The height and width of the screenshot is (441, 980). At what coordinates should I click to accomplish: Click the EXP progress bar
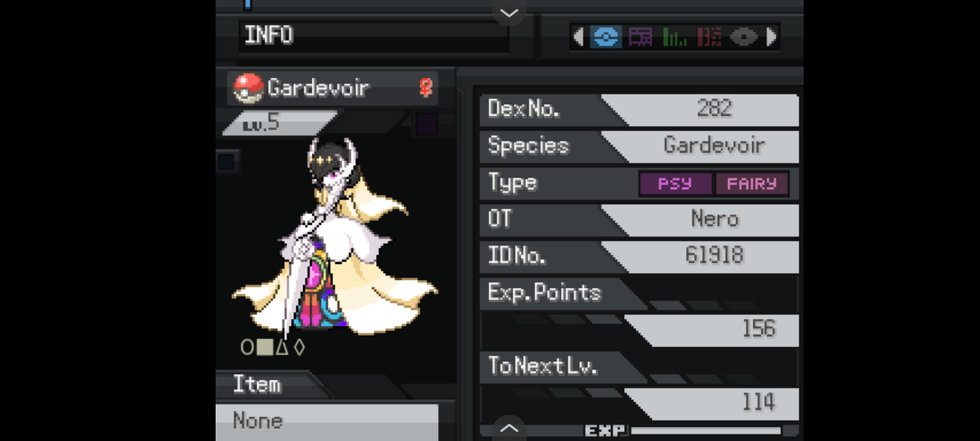706,431
